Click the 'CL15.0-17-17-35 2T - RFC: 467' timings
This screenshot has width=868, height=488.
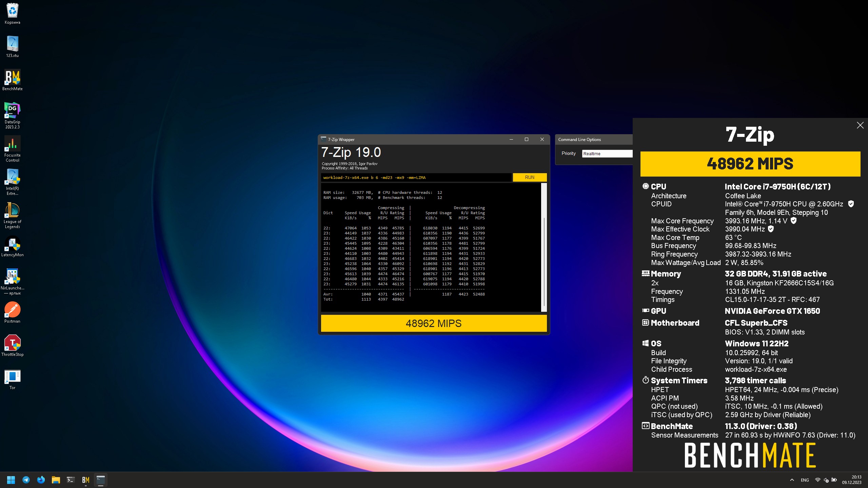click(x=772, y=299)
